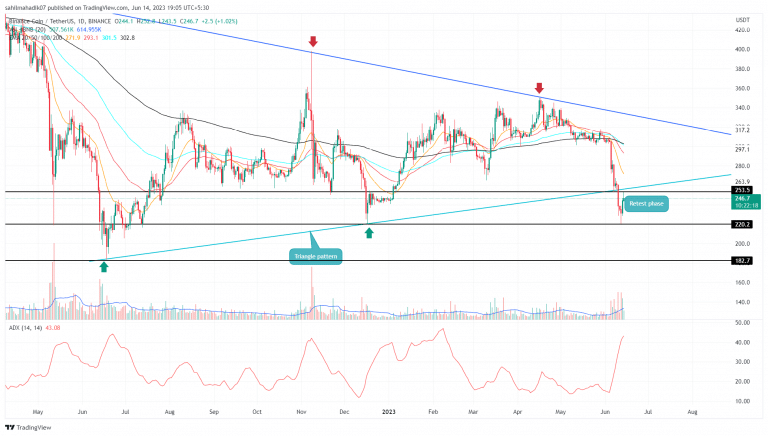
Task: Click the USDT currency label on price axis
Action: pos(742,20)
